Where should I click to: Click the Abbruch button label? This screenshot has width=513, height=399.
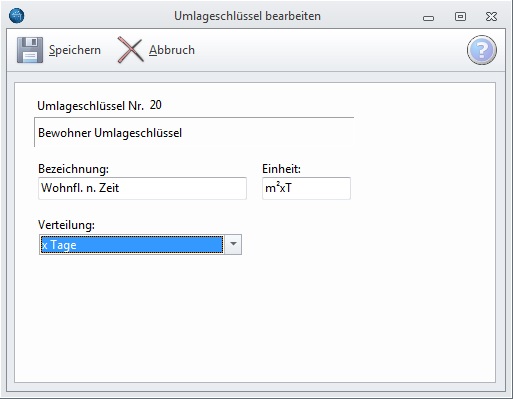[x=172, y=50]
